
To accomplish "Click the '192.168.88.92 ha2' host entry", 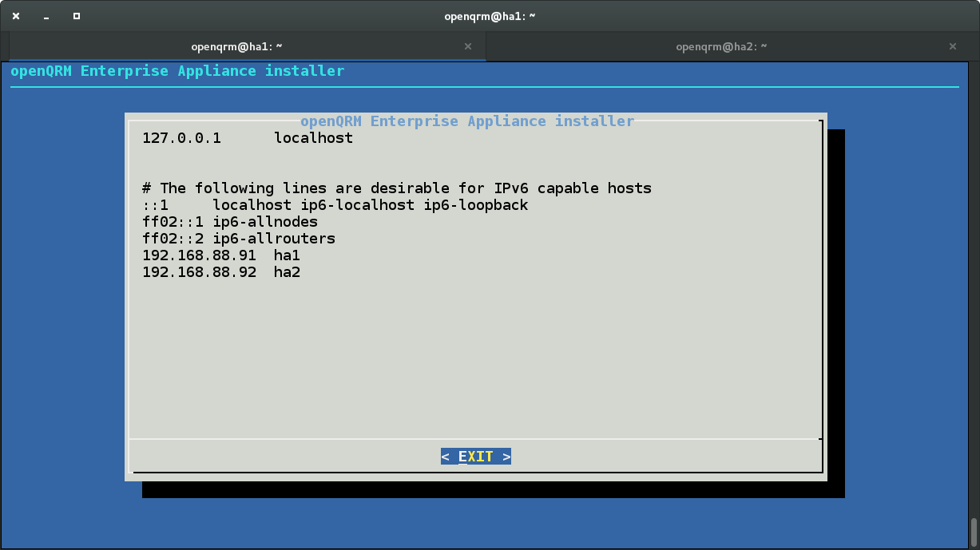I will 221,272.
